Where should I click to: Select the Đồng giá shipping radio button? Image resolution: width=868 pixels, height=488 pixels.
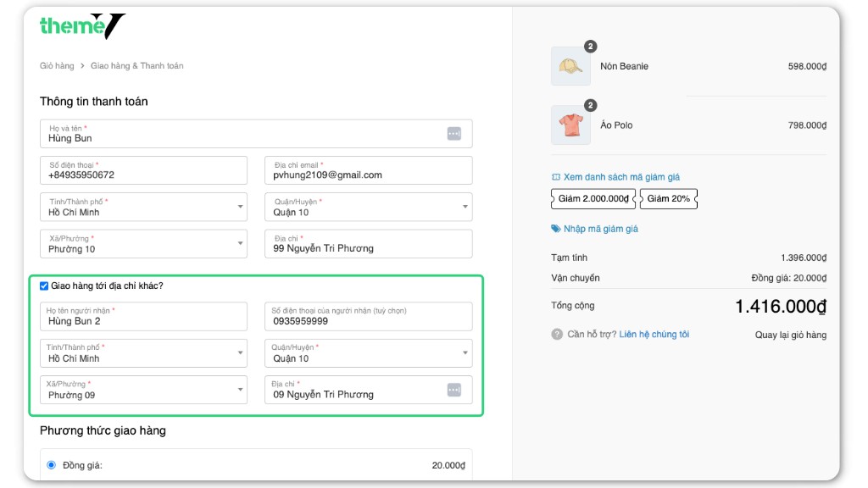click(51, 465)
